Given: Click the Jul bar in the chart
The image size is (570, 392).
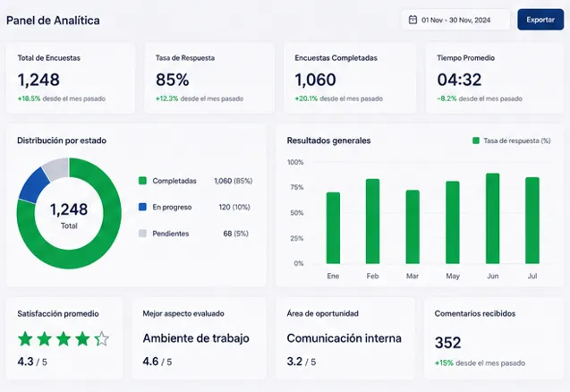Looking at the screenshot, I should point(532,220).
